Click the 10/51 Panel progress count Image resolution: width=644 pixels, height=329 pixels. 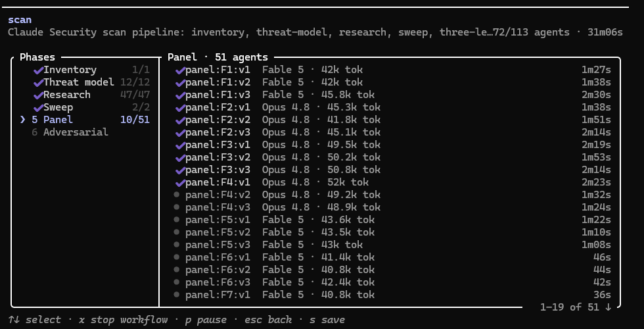point(135,120)
